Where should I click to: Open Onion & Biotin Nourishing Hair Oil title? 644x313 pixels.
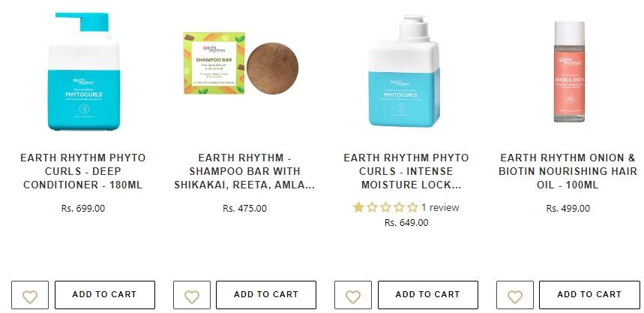568,171
